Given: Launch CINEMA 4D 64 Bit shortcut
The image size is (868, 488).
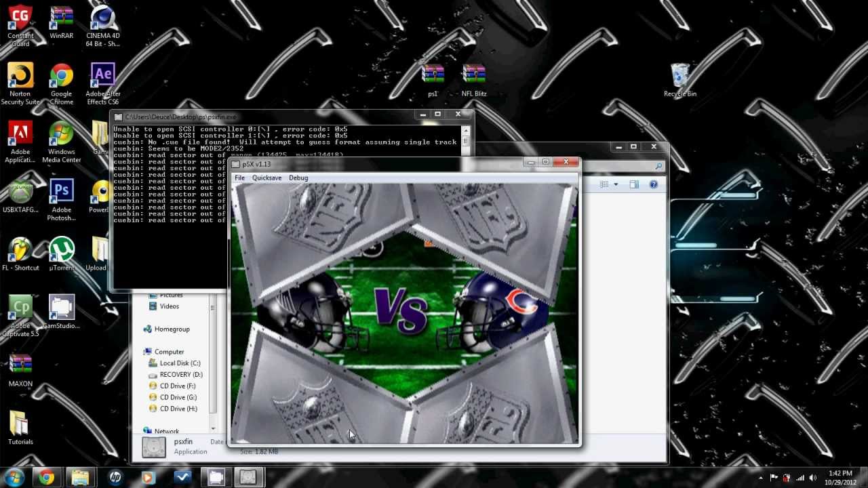Looking at the screenshot, I should pyautogui.click(x=103, y=26).
